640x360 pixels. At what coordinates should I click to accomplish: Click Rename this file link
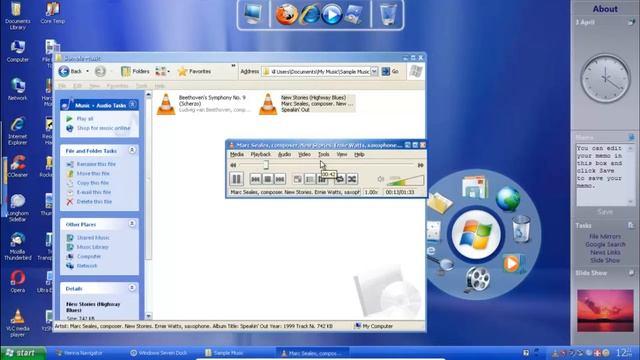[x=96, y=164]
